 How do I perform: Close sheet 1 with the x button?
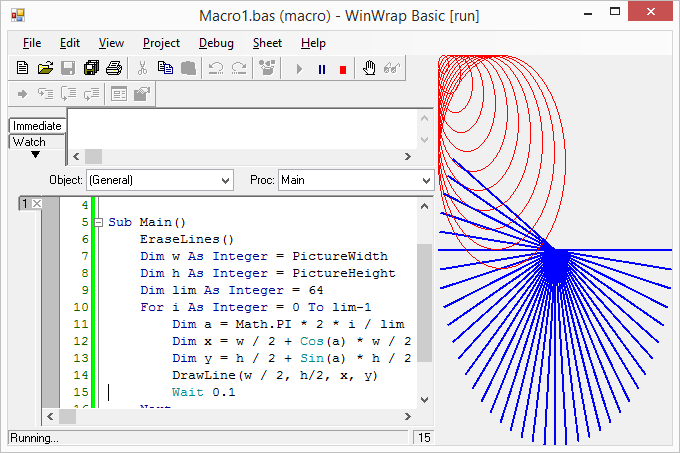[x=35, y=204]
